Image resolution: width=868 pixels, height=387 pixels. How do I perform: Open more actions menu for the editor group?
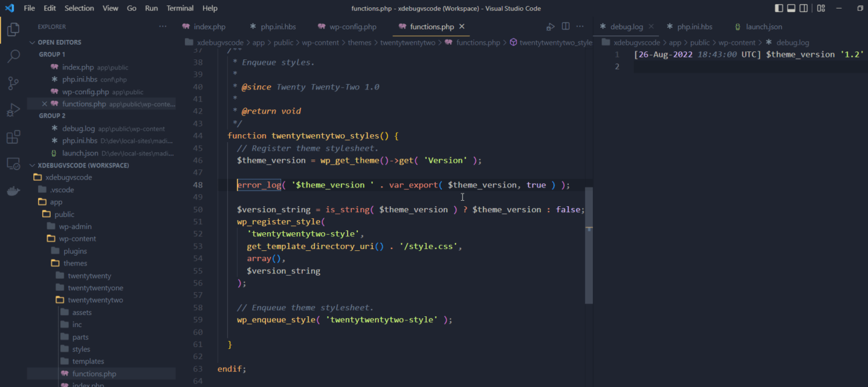point(579,26)
